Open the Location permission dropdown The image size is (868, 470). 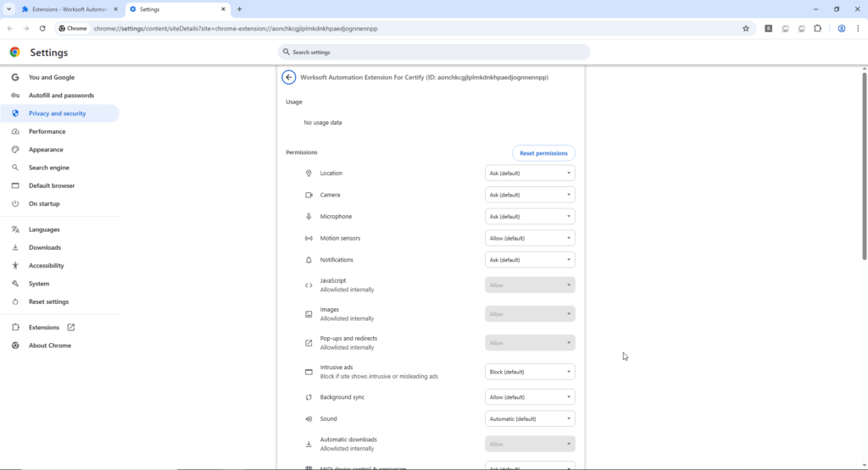[530, 173]
